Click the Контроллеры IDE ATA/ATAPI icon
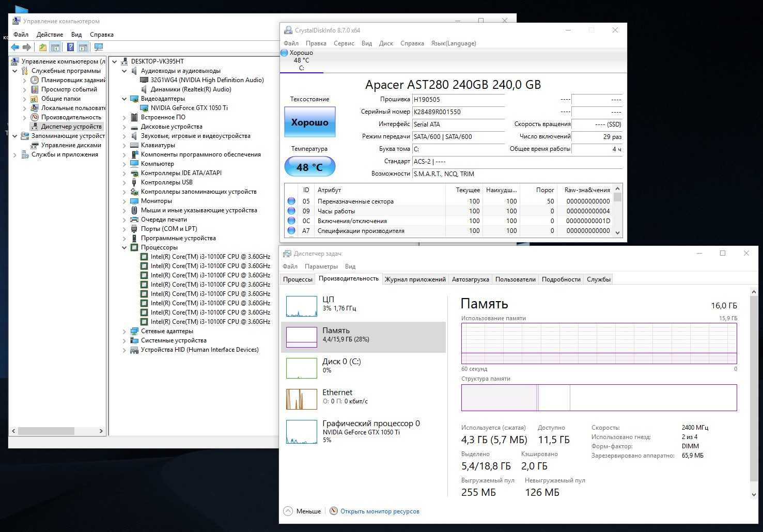The image size is (763, 532). point(134,173)
